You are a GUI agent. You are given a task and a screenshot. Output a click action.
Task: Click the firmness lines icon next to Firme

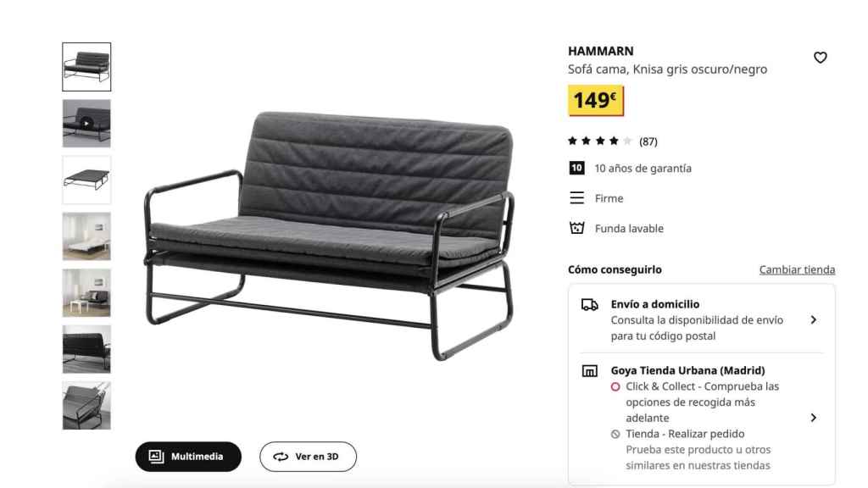(x=576, y=197)
